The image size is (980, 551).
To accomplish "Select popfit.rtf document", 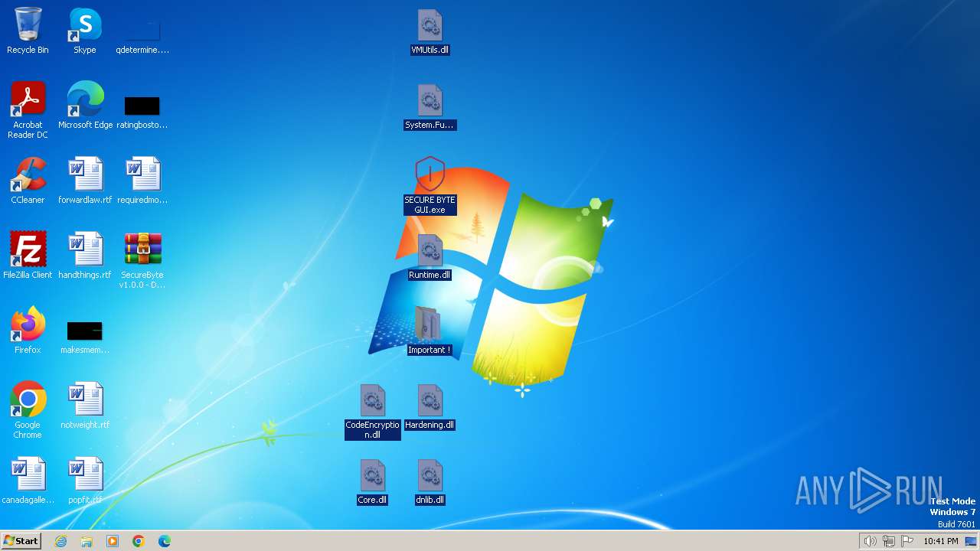I will pos(85,481).
